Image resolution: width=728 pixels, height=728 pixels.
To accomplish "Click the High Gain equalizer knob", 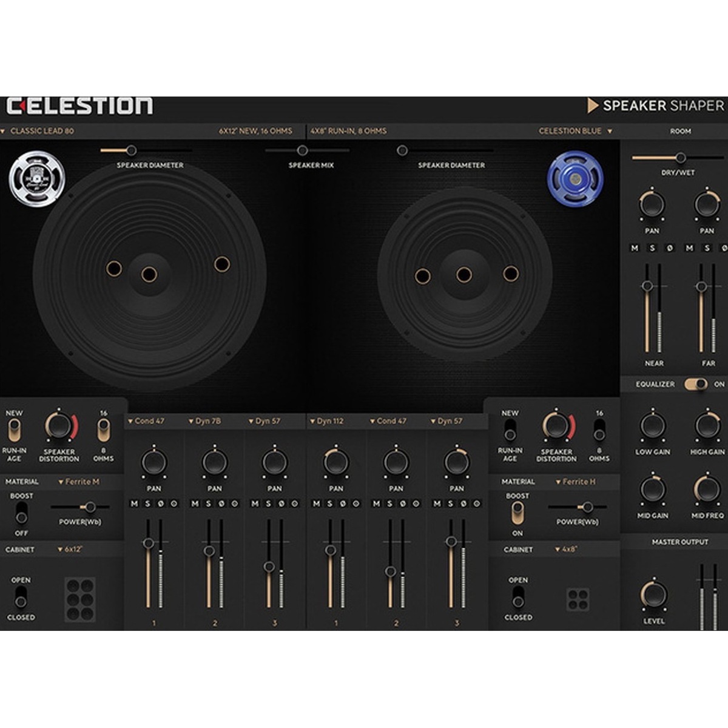I will (707, 426).
